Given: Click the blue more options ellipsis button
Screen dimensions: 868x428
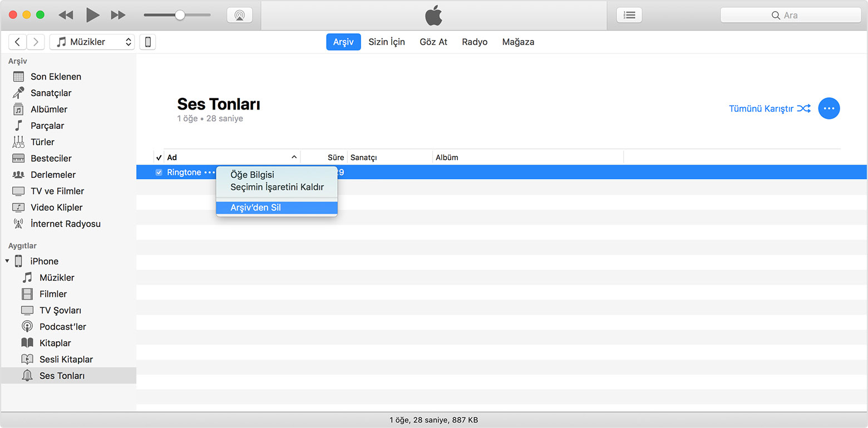Looking at the screenshot, I should 829,108.
